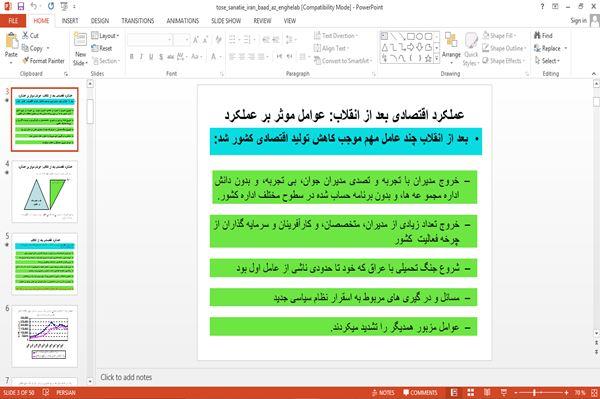Select slide 6 thumbnail with chart
The image size is (600, 399).
click(x=45, y=336)
